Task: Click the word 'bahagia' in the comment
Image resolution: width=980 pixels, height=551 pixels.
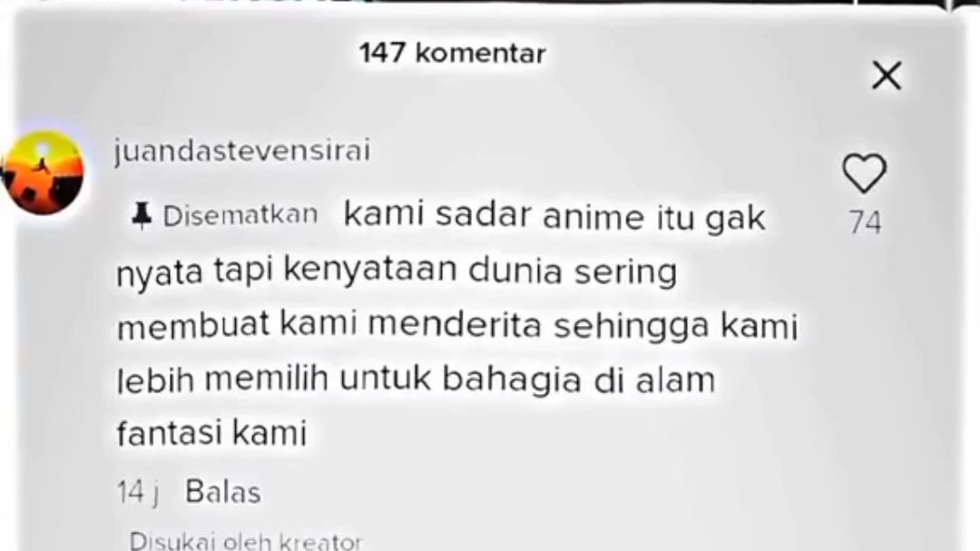Action: coord(511,381)
